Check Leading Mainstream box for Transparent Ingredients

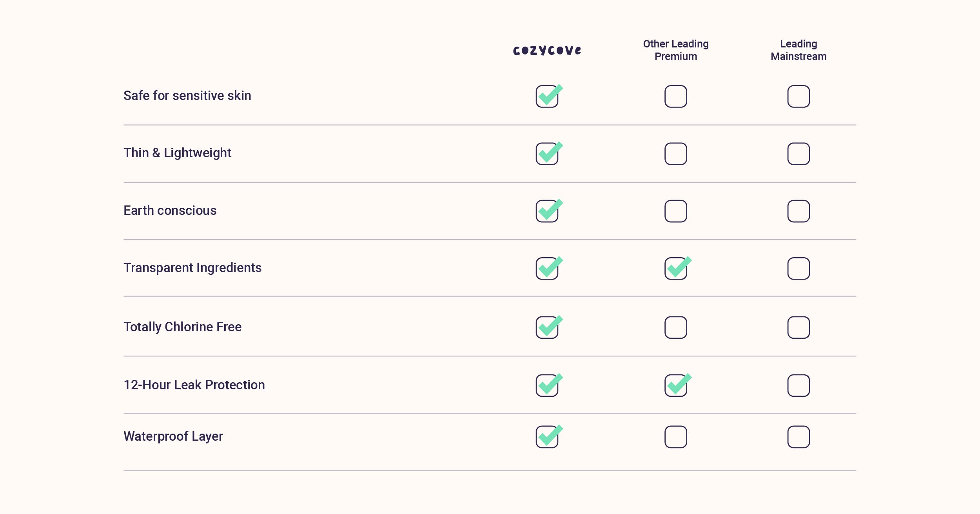(x=799, y=269)
